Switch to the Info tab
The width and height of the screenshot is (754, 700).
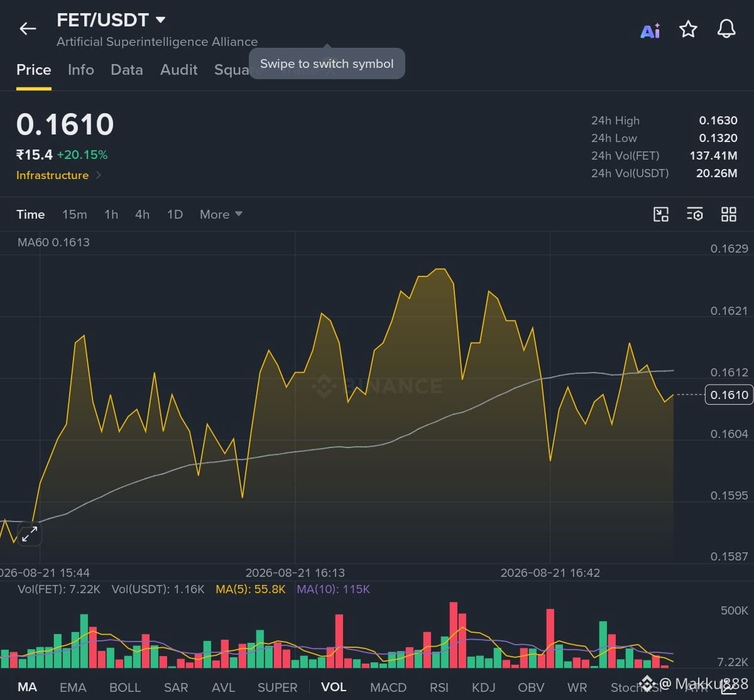point(81,70)
